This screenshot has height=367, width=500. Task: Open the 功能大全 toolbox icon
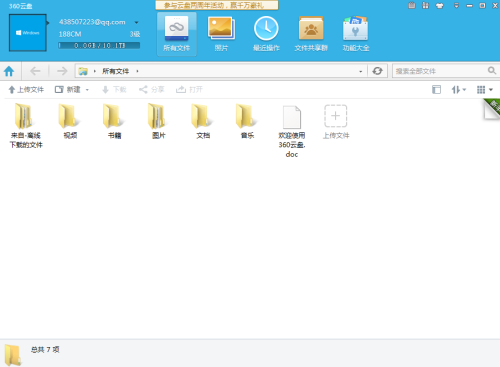click(x=356, y=34)
